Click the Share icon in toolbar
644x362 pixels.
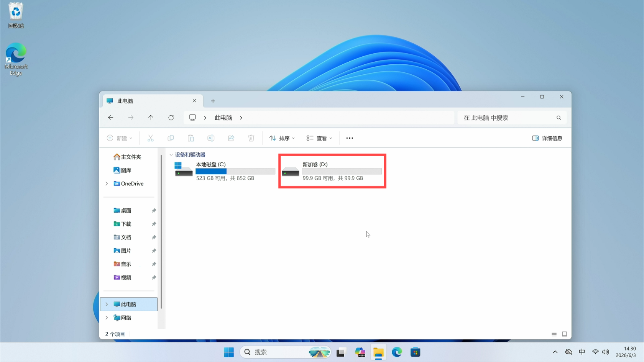231,138
